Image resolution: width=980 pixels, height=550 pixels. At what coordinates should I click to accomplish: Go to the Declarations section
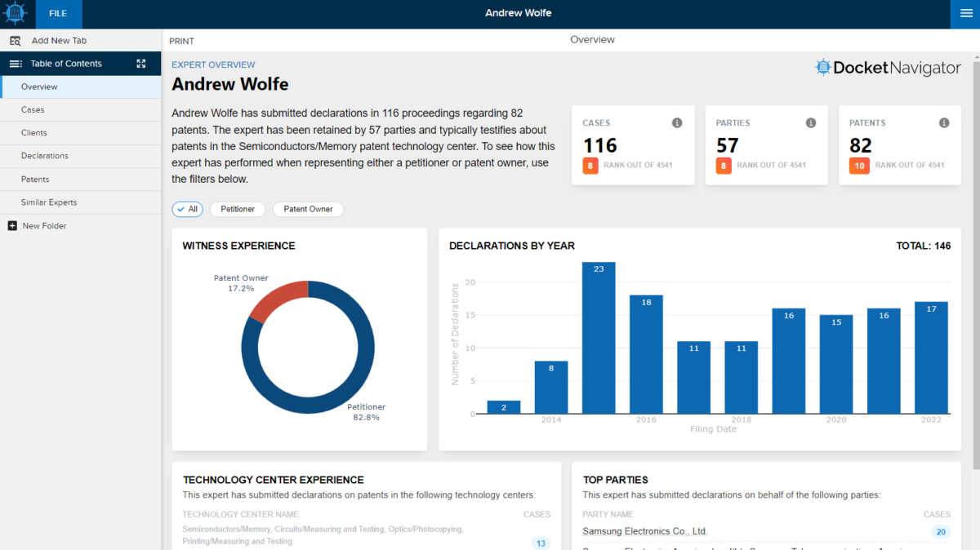pos(45,156)
